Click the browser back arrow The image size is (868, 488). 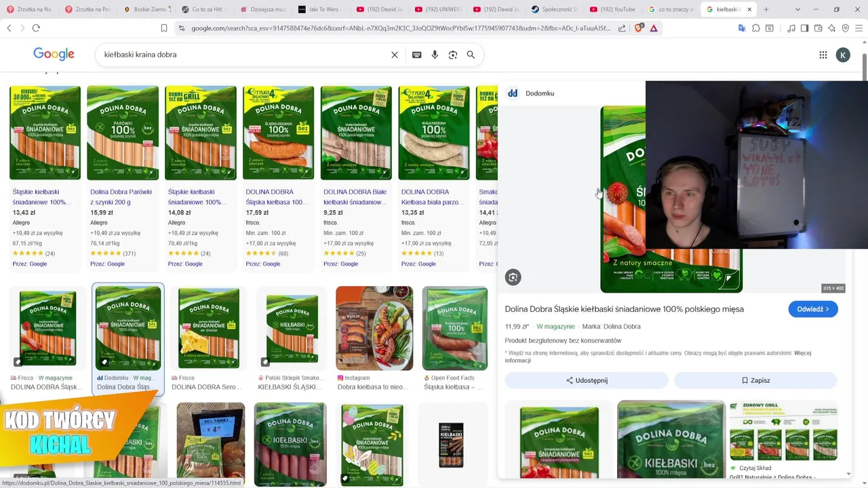tap(9, 28)
